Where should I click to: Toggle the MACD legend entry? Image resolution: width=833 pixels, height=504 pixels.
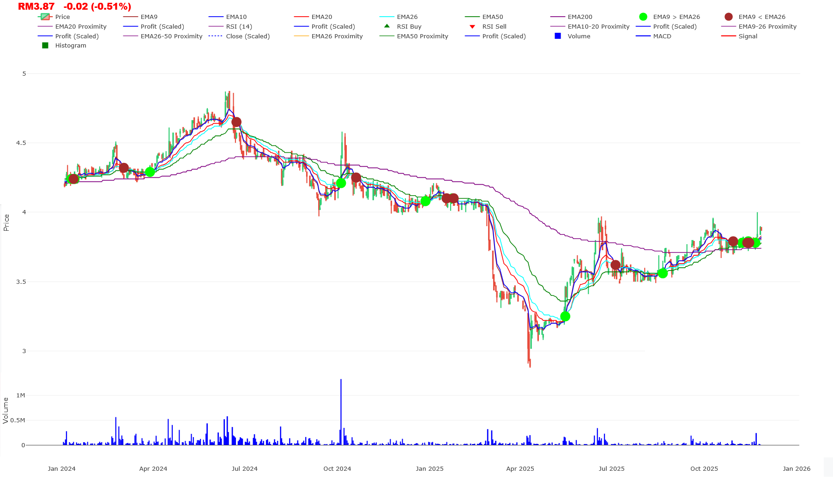click(663, 36)
